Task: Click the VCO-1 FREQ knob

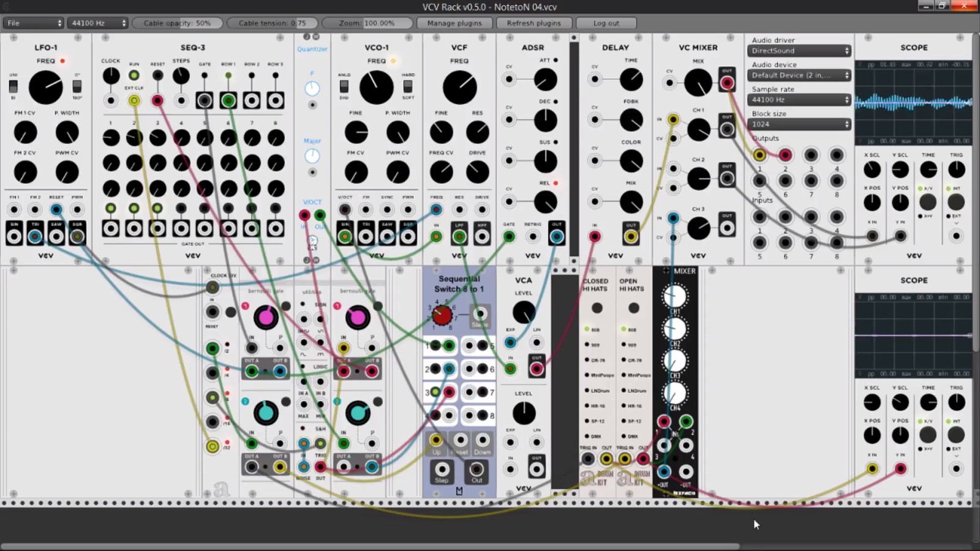Action: pos(377,87)
